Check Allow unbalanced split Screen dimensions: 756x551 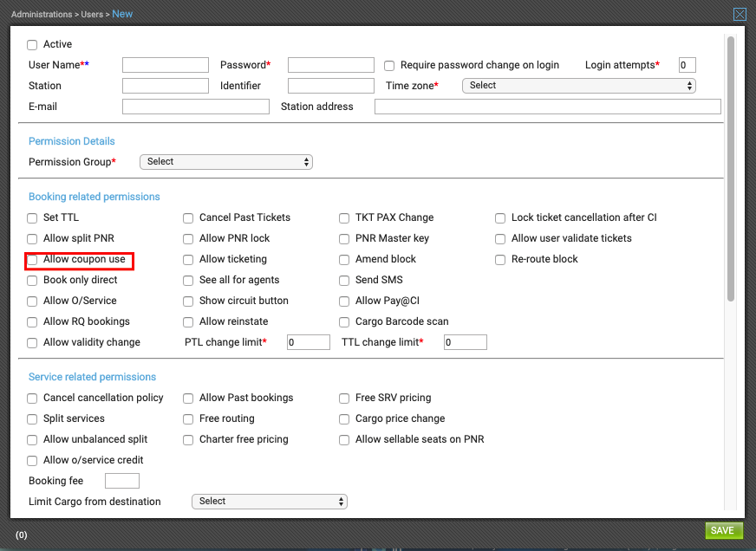tap(32, 440)
